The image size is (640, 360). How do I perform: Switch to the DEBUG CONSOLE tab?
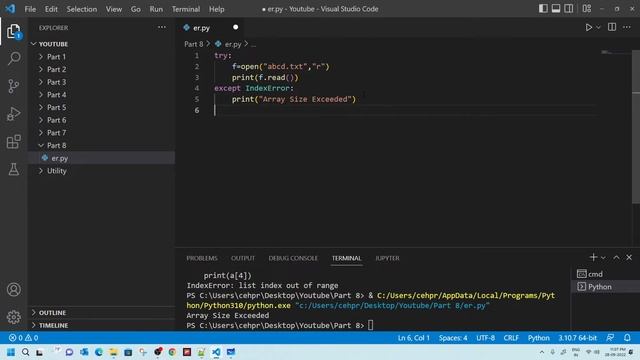click(x=293, y=258)
